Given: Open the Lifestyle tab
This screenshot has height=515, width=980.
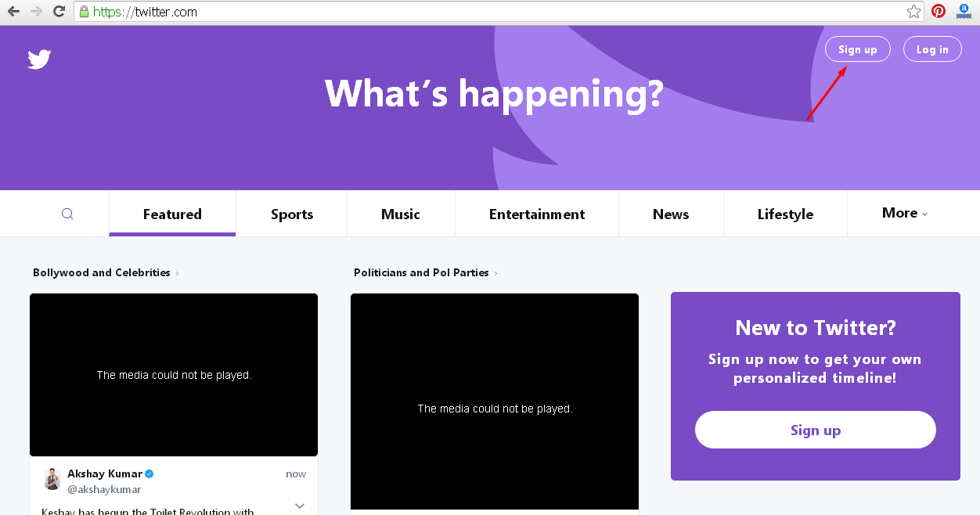Looking at the screenshot, I should point(785,214).
